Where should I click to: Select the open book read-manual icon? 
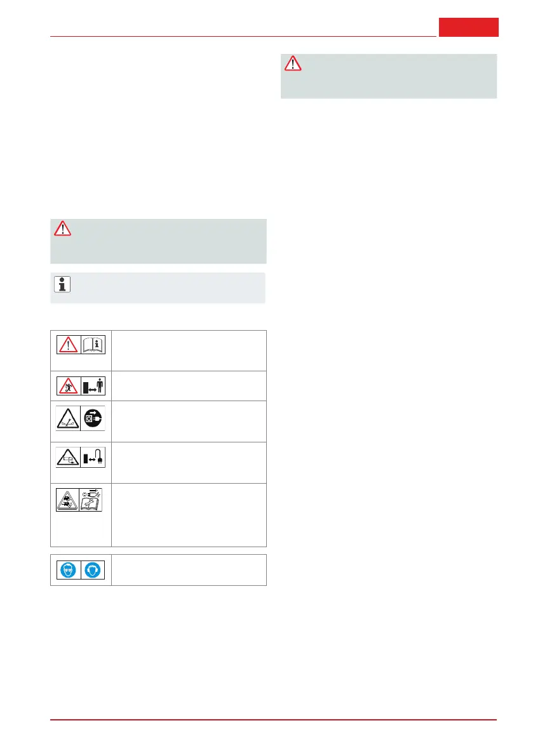tap(93, 345)
